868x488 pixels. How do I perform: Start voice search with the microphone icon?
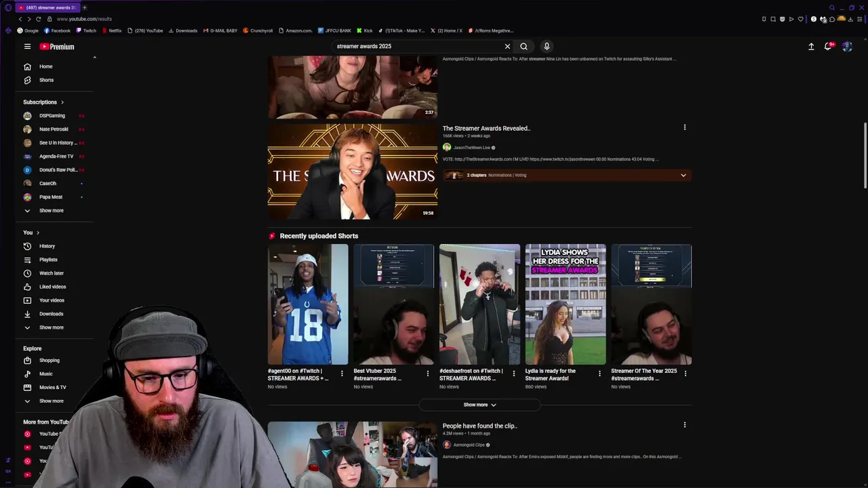(x=547, y=46)
